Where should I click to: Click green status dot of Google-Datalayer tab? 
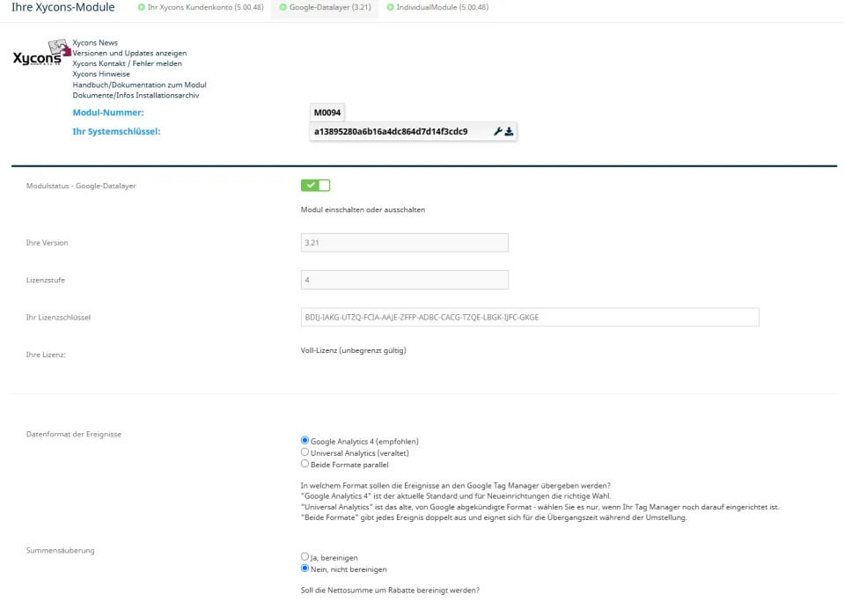[x=283, y=7]
